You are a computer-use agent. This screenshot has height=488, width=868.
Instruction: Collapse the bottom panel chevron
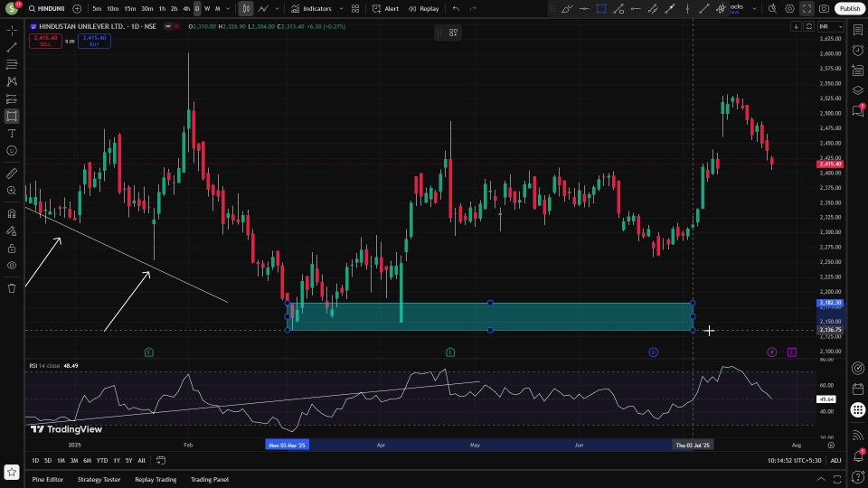pos(821,479)
